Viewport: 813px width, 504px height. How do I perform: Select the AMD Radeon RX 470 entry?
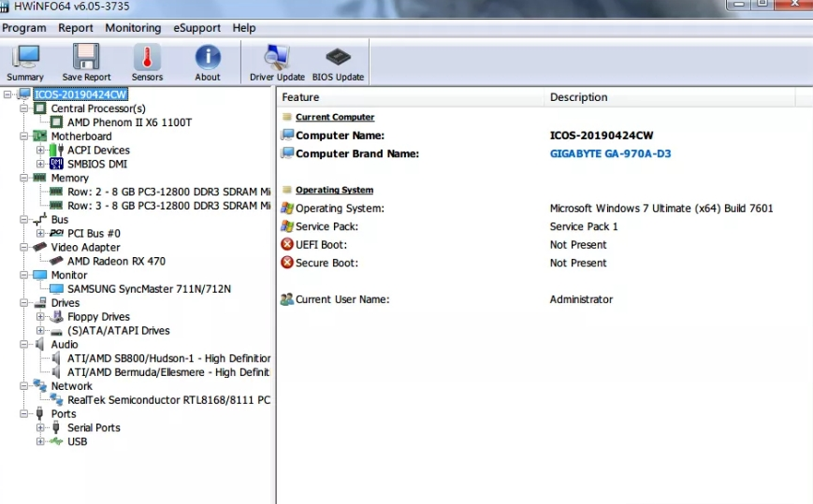click(x=116, y=261)
